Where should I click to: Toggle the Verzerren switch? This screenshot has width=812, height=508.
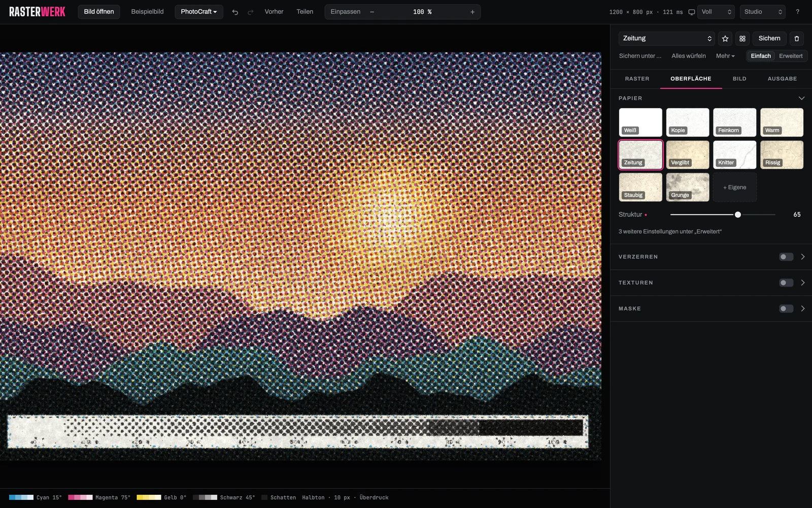786,257
